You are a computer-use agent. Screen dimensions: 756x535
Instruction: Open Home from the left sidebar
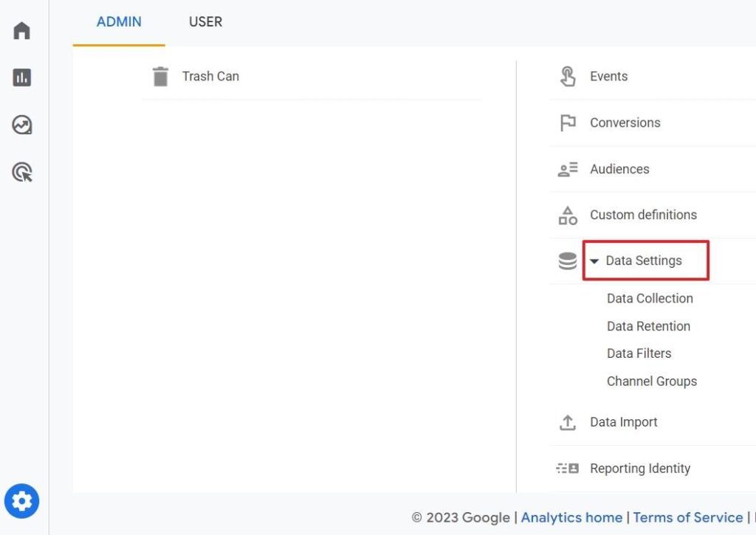(22, 31)
